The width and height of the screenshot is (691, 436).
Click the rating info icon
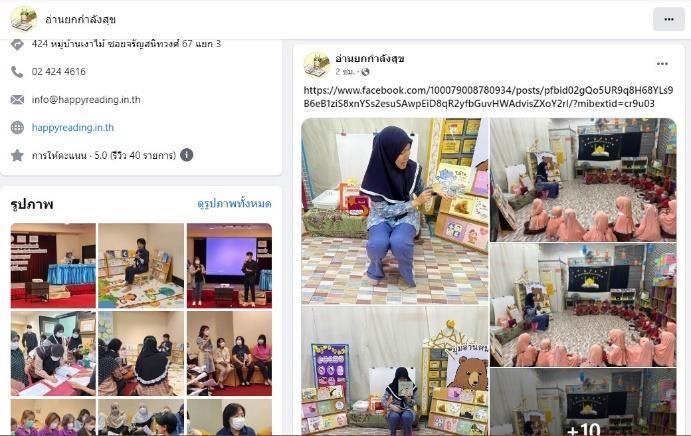[186, 155]
